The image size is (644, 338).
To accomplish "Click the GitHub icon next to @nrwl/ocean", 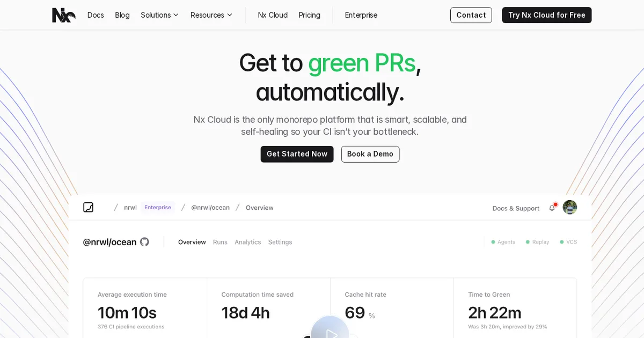I will tap(144, 242).
